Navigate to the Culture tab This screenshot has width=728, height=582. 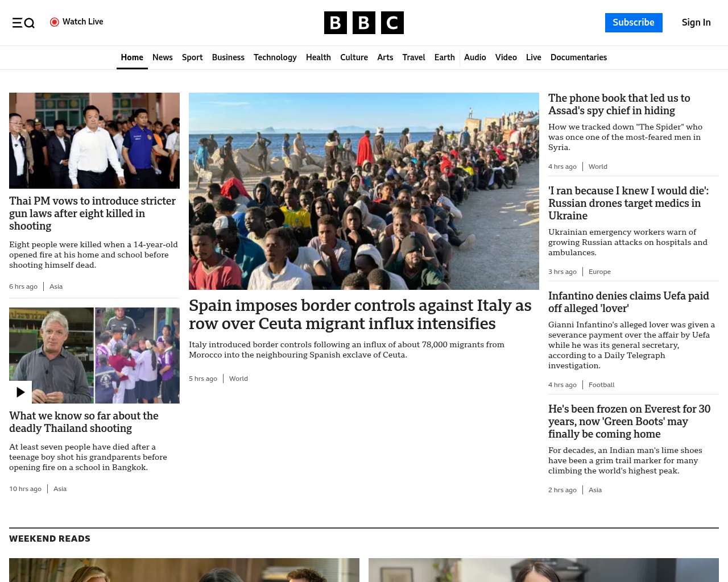coord(354,57)
